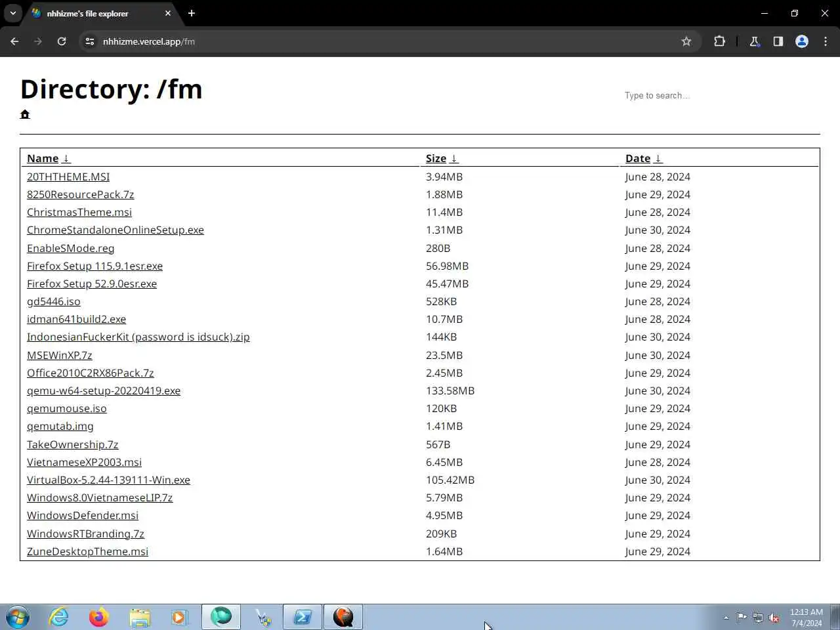
Task: Close the nhhizme's file explorer tab
Action: (168, 13)
